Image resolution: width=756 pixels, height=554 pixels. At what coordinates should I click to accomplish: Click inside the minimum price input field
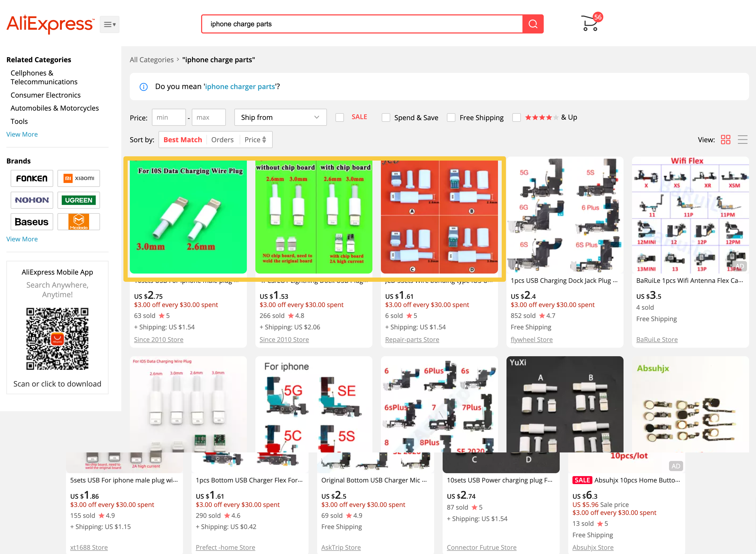pos(169,117)
